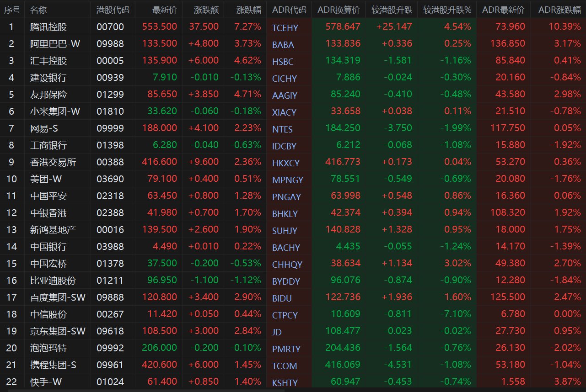The image size is (586, 392).
Task: Click the BACHY ADR code
Action: coord(286,248)
